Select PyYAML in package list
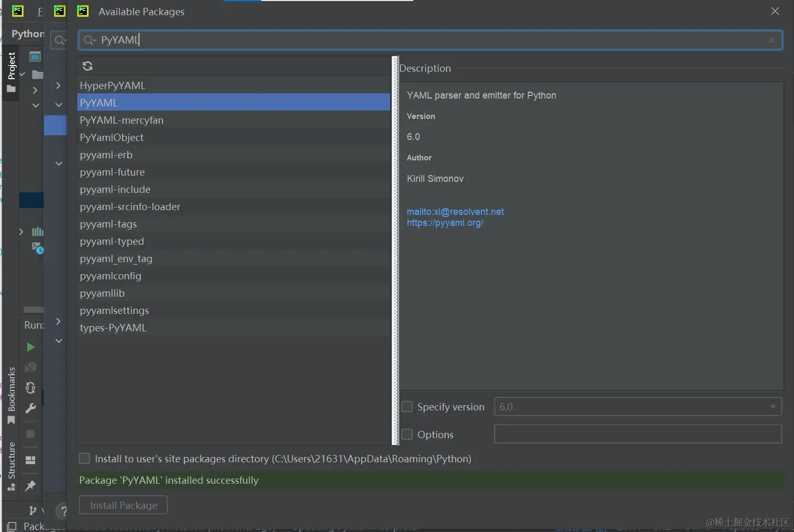 234,103
